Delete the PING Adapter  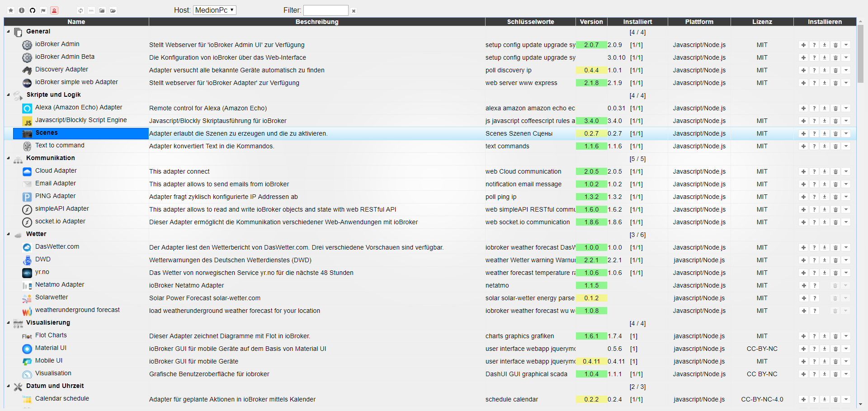pos(835,197)
